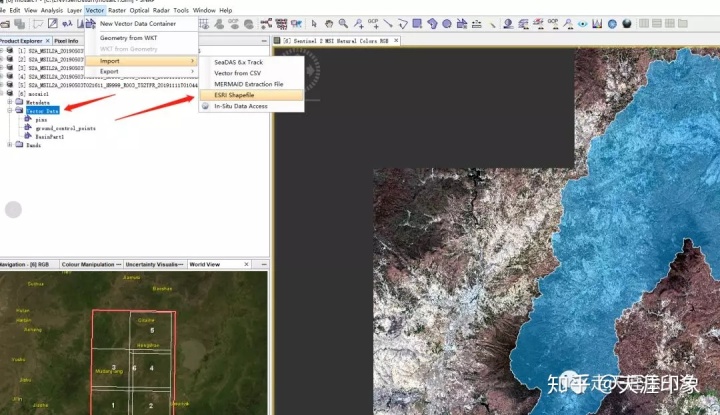
Task: Open the spectrum view icon
Action: (597, 23)
